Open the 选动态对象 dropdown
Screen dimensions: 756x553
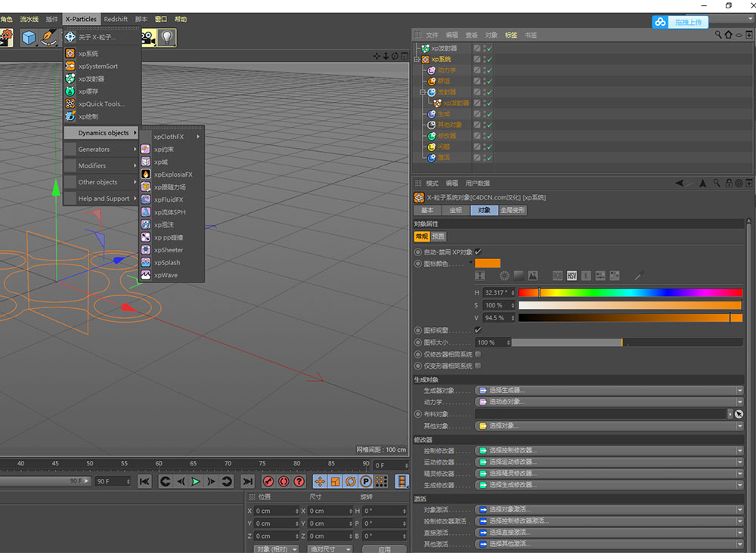tap(609, 402)
